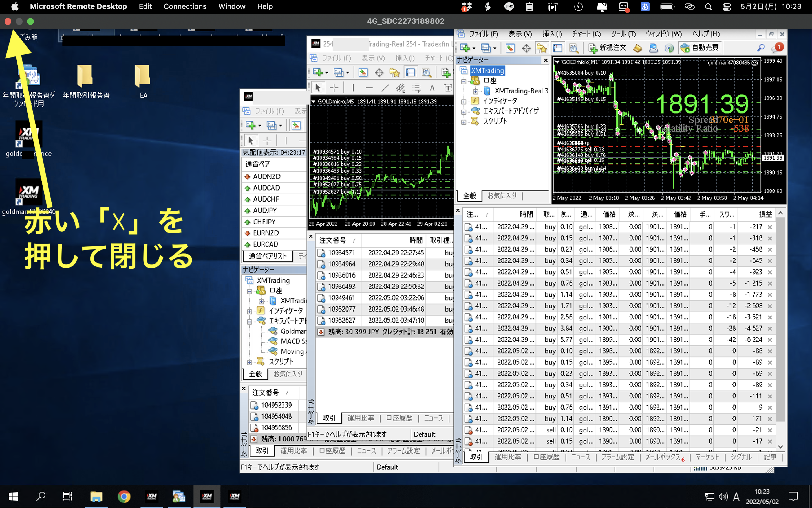812x508 pixels.
Task: Close order with 損益 -6 224
Action: (x=770, y=340)
